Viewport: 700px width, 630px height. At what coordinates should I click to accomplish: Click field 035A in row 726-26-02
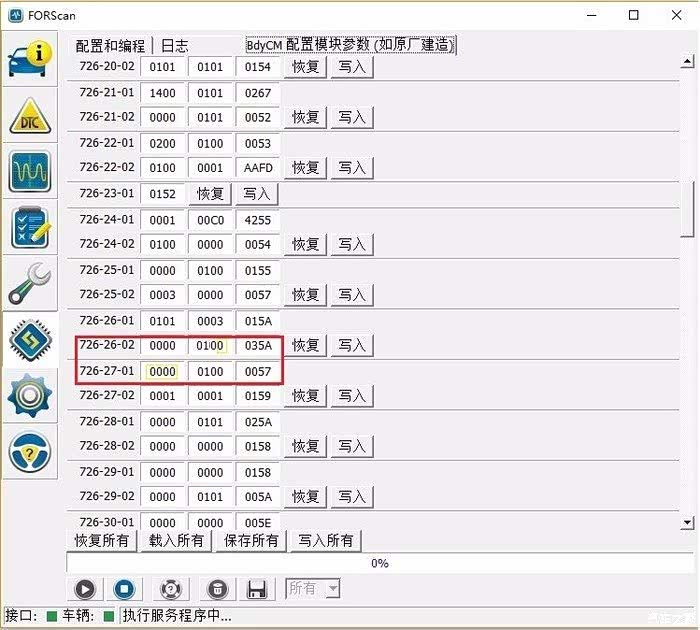point(258,345)
